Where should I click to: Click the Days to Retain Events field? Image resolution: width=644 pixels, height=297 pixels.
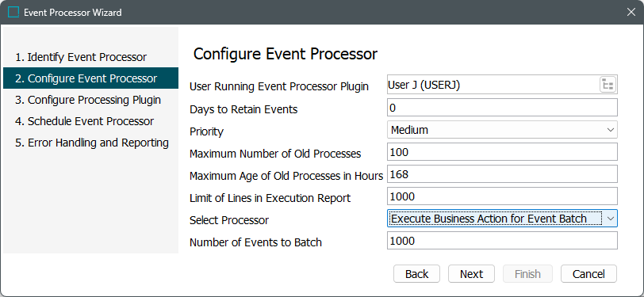[x=502, y=108]
